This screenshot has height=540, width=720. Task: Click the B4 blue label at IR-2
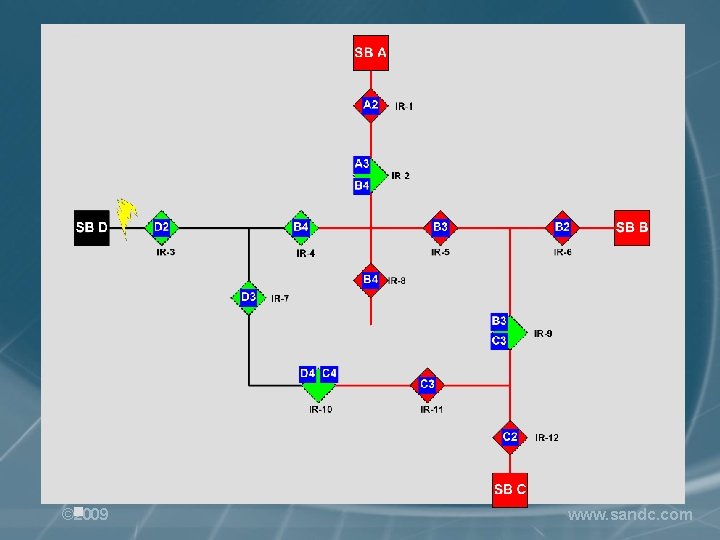(362, 186)
